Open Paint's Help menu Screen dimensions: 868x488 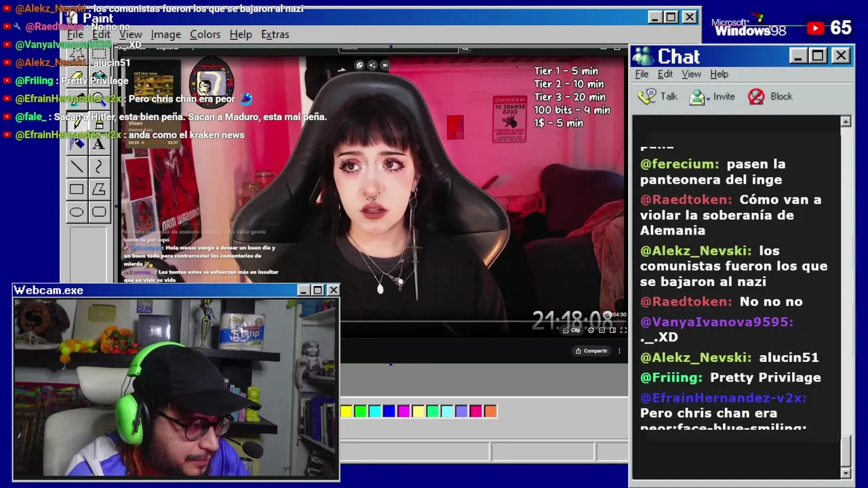point(240,34)
